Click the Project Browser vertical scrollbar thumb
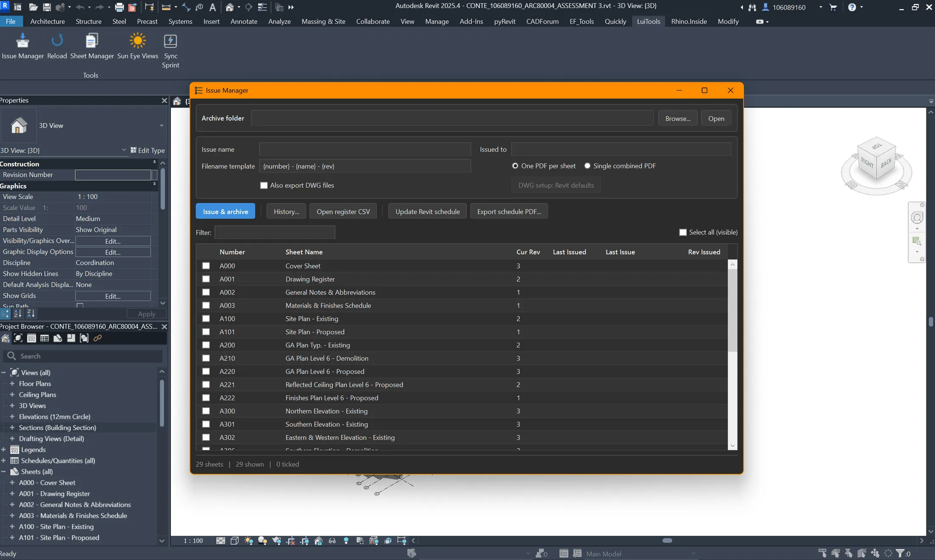The image size is (935, 560). (161, 403)
